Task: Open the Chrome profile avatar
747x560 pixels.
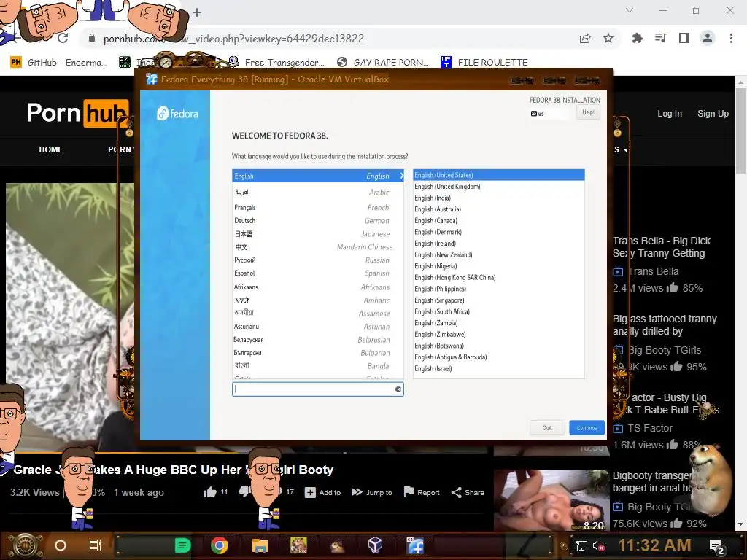Action: [x=708, y=38]
